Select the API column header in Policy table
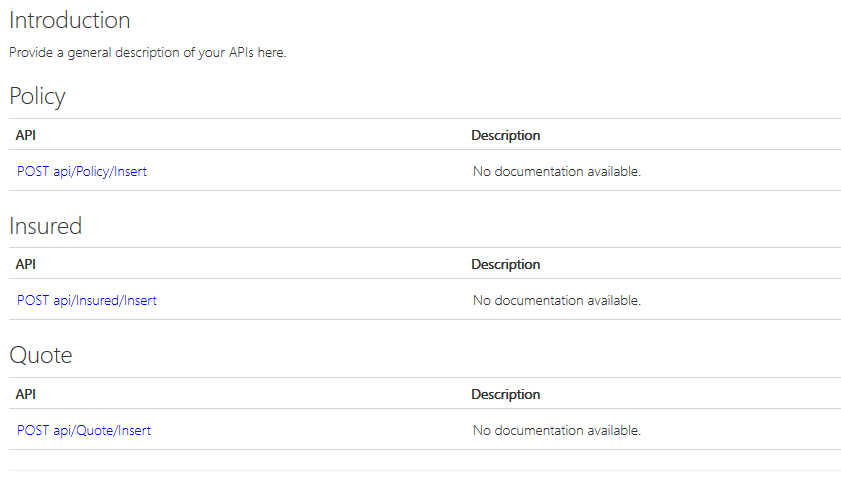The height and width of the screenshot is (489, 841). pos(26,135)
